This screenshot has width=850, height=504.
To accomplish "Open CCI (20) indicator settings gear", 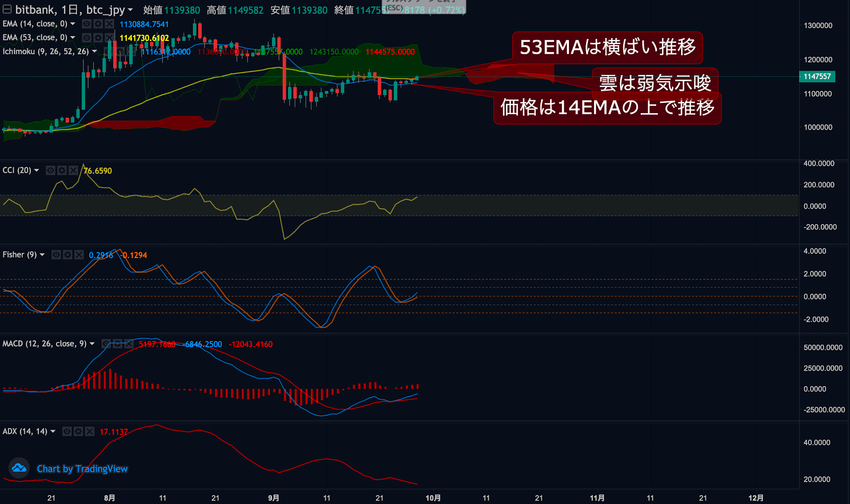I will pyautogui.click(x=62, y=170).
